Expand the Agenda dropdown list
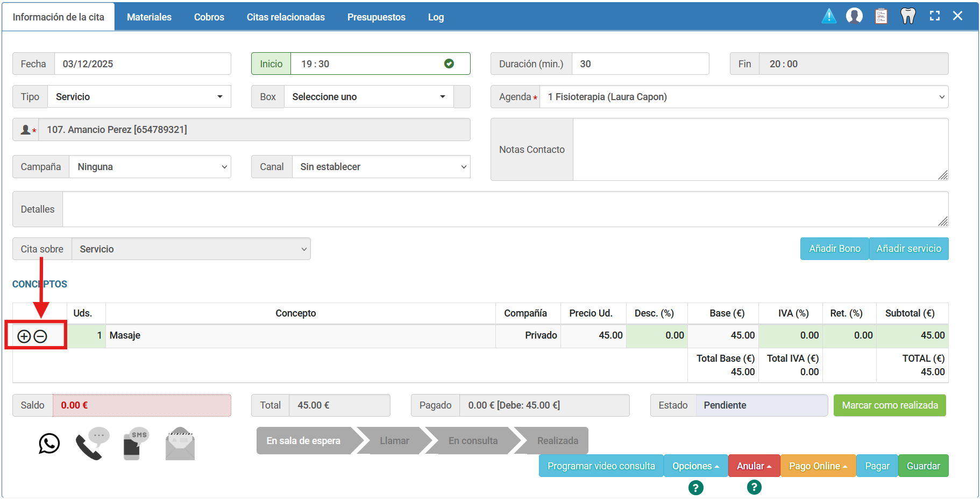Image resolution: width=980 pixels, height=499 pixels. point(744,97)
